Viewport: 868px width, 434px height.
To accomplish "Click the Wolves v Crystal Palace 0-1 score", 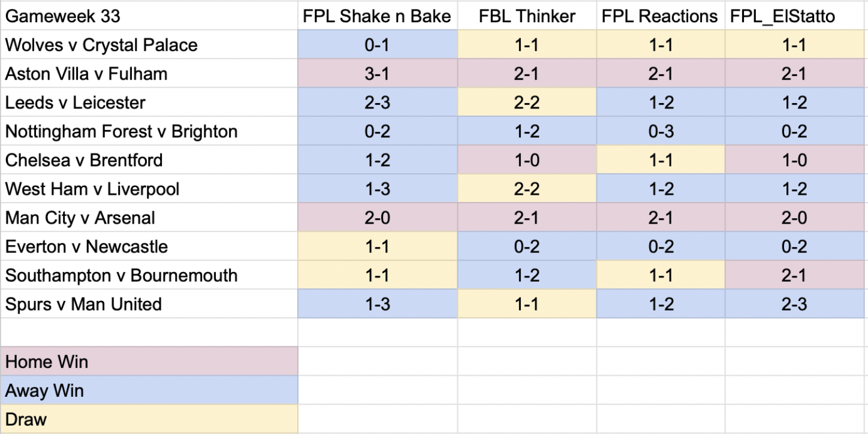I will point(378,45).
